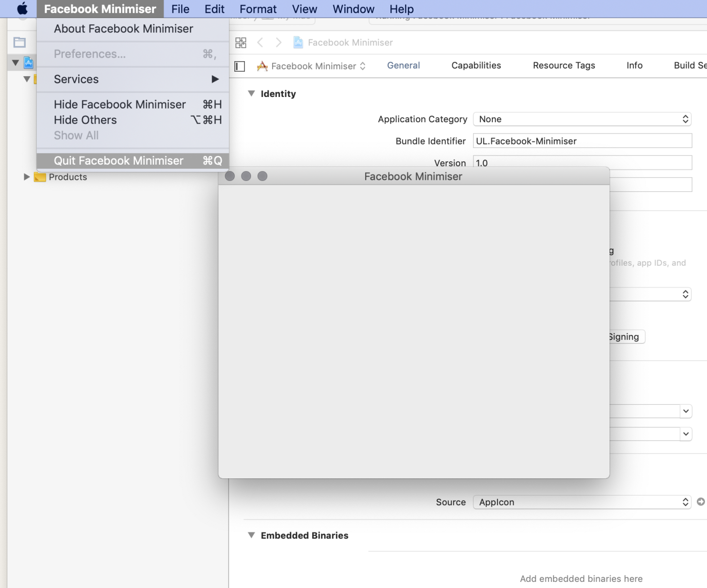Collapse the project root disclosure triangle
This screenshot has width=707, height=588.
tap(15, 63)
